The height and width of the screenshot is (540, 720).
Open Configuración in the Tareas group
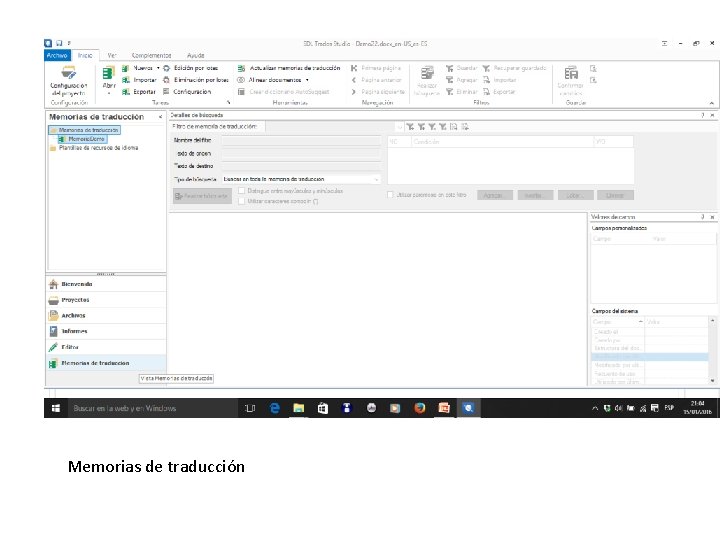187,92
